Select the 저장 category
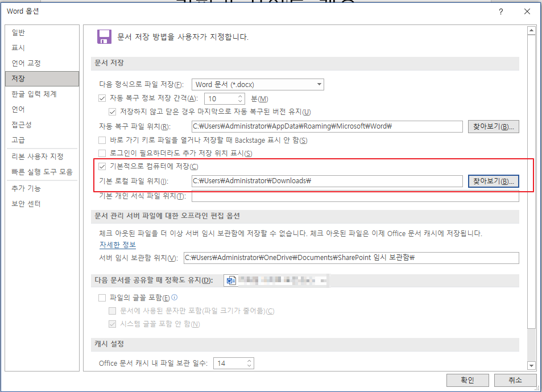 coord(42,79)
